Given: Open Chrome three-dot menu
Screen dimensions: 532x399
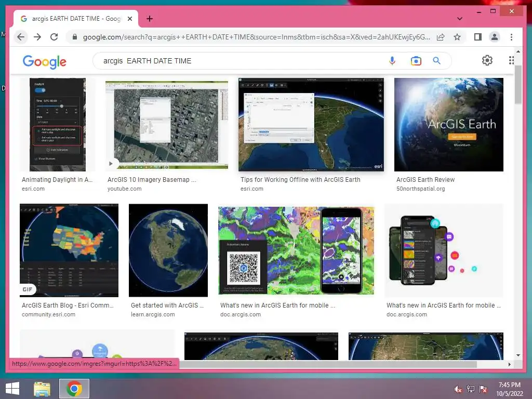Looking at the screenshot, I should [x=511, y=37].
